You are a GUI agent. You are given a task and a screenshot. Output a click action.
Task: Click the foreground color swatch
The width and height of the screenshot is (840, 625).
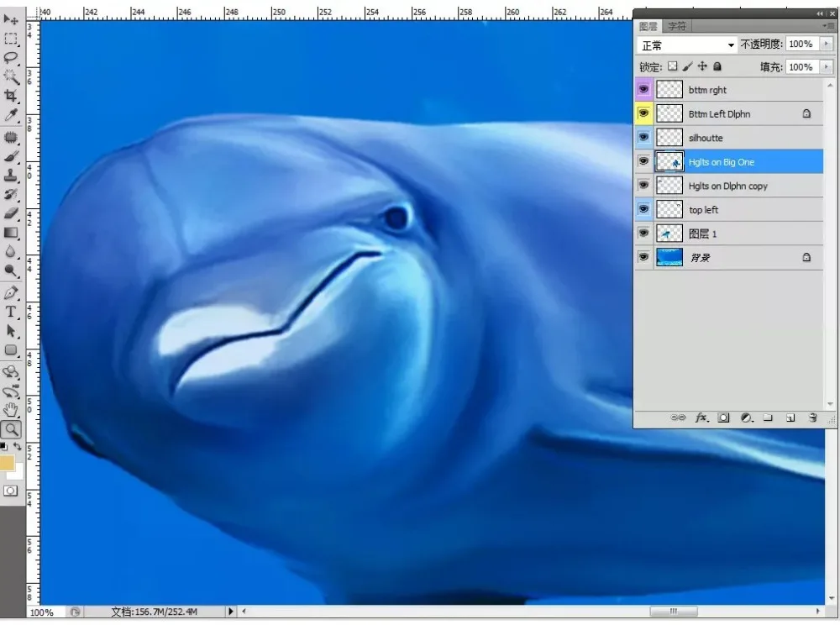click(x=8, y=463)
